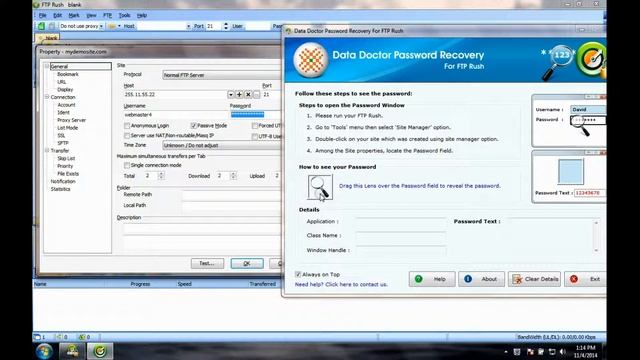Select Statistics in the tree
The image size is (640, 360).
point(60,189)
